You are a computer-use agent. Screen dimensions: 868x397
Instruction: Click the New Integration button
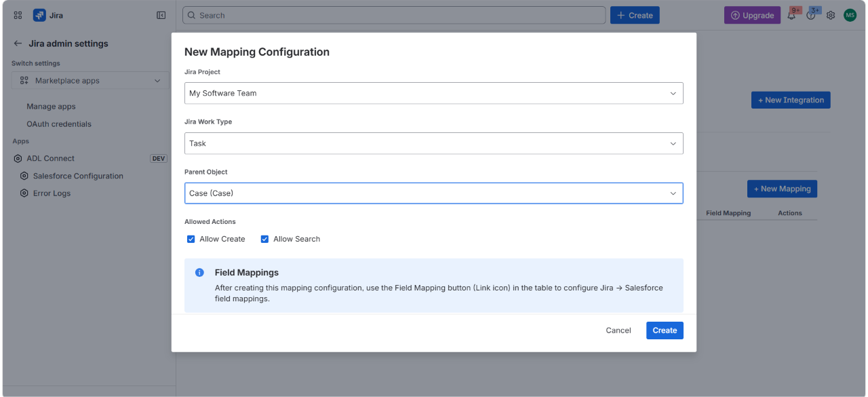click(791, 100)
